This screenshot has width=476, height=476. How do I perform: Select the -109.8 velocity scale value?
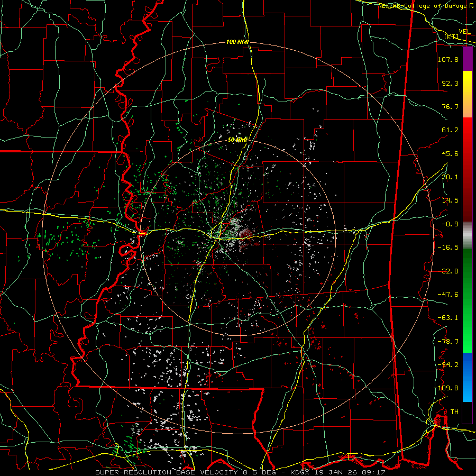pos(446,388)
